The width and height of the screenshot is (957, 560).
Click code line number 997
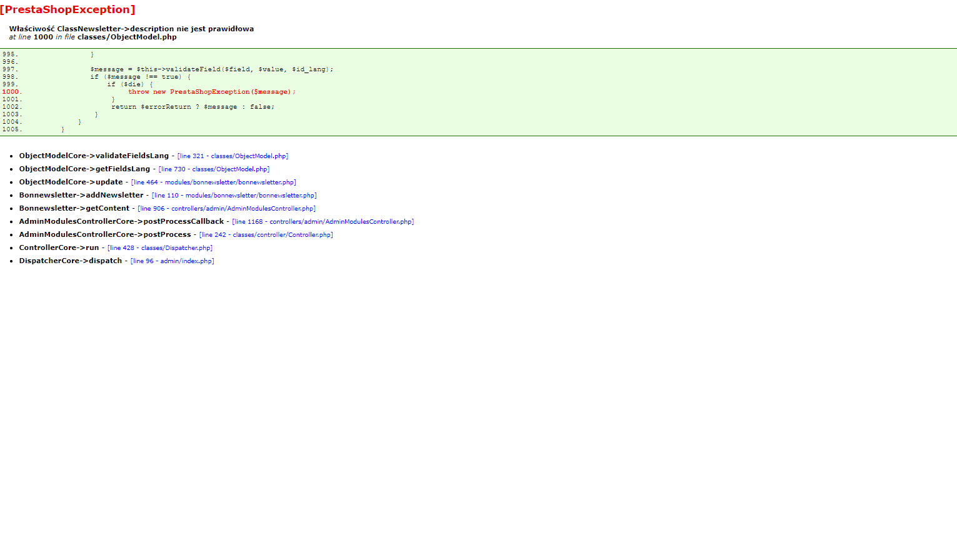(10, 69)
